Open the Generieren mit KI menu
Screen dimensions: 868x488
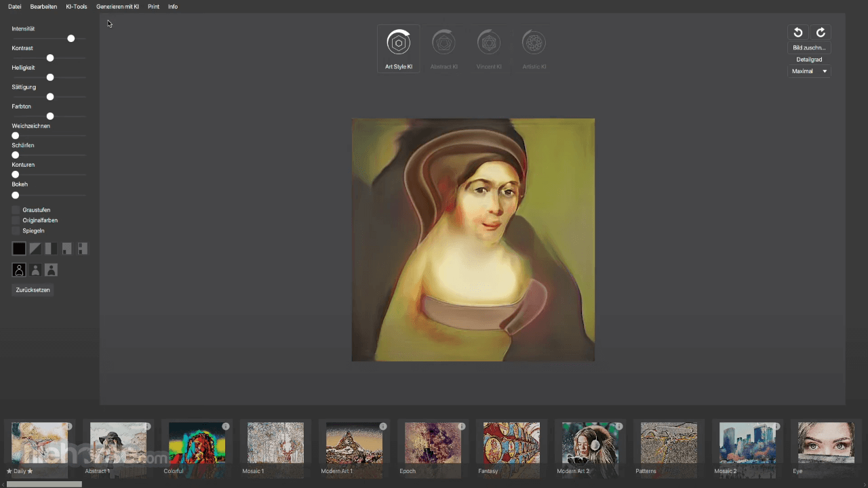[x=117, y=7]
